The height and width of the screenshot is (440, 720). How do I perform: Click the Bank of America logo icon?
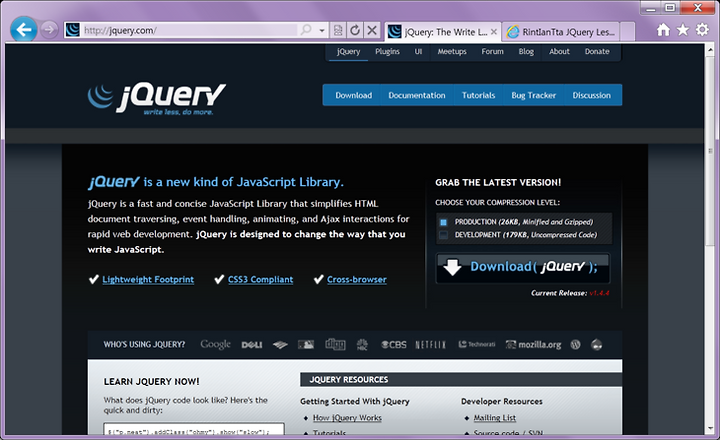click(x=280, y=344)
